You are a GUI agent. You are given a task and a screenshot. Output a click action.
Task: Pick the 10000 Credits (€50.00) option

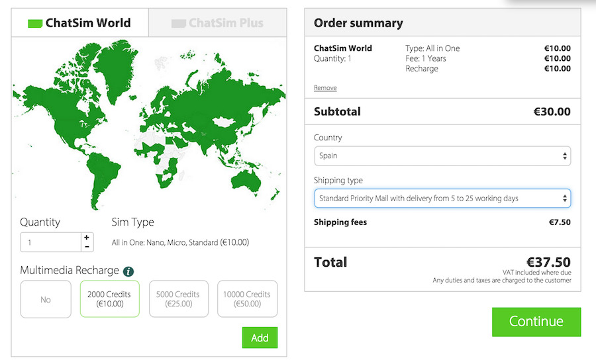pos(247,299)
